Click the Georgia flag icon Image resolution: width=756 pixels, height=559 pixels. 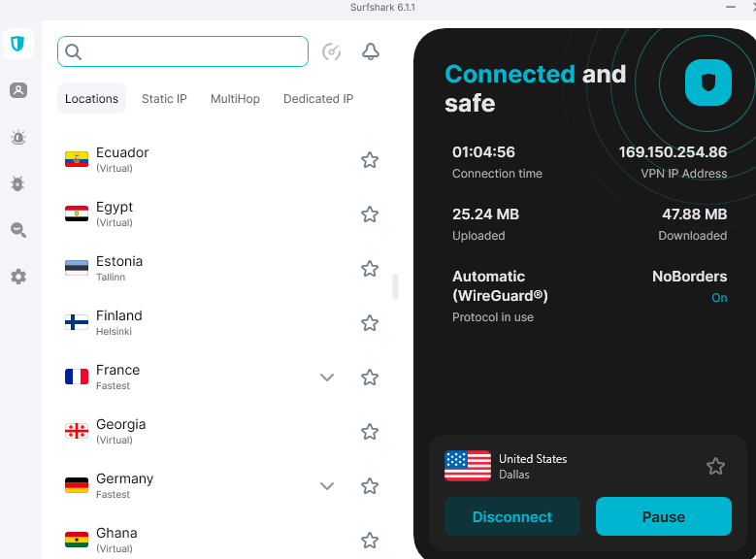pyautogui.click(x=77, y=431)
